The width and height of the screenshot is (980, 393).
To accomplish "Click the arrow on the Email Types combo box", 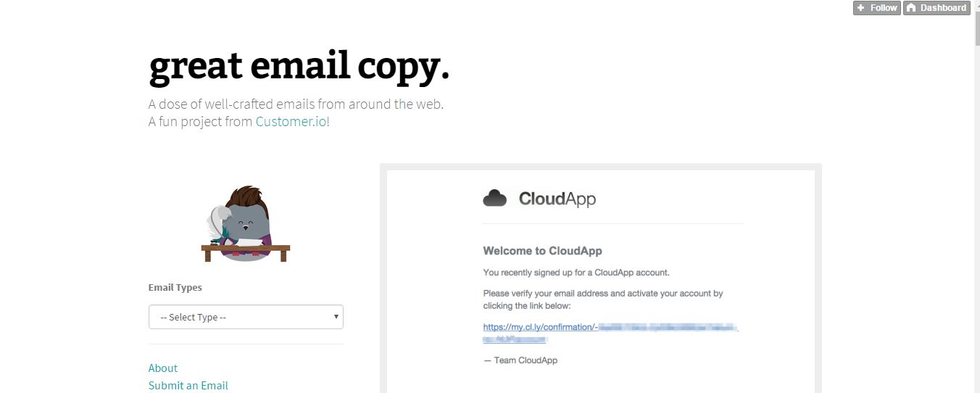I will [x=336, y=317].
